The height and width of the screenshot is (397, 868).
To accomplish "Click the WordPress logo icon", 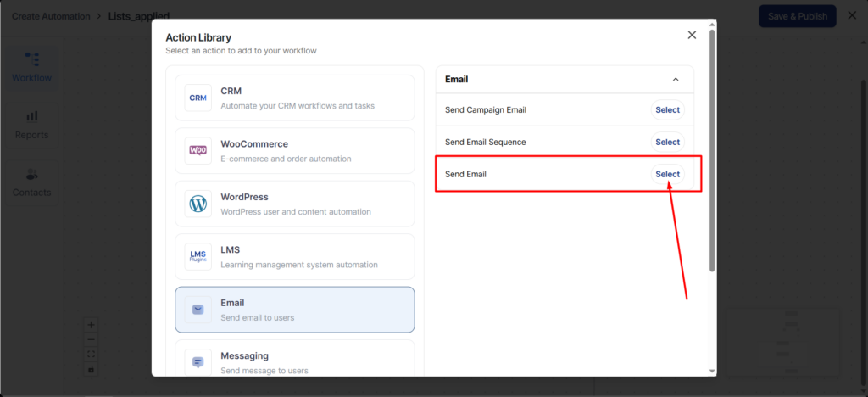I will 198,204.
